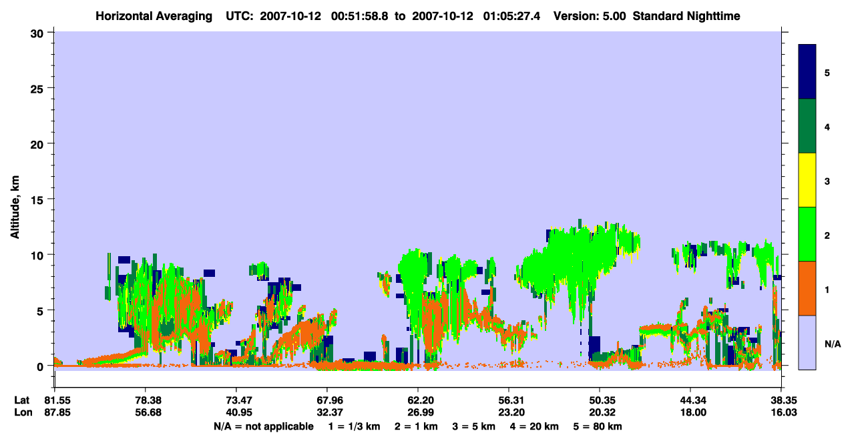Screen dimensions: 868x445
Task: Click the latitude value 78.38
Action: tap(146, 400)
